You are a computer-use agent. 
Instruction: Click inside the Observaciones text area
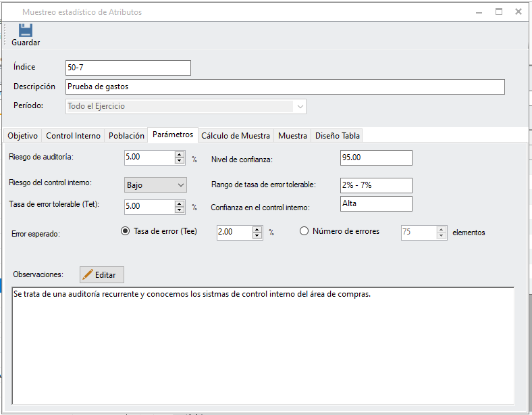pos(263,345)
